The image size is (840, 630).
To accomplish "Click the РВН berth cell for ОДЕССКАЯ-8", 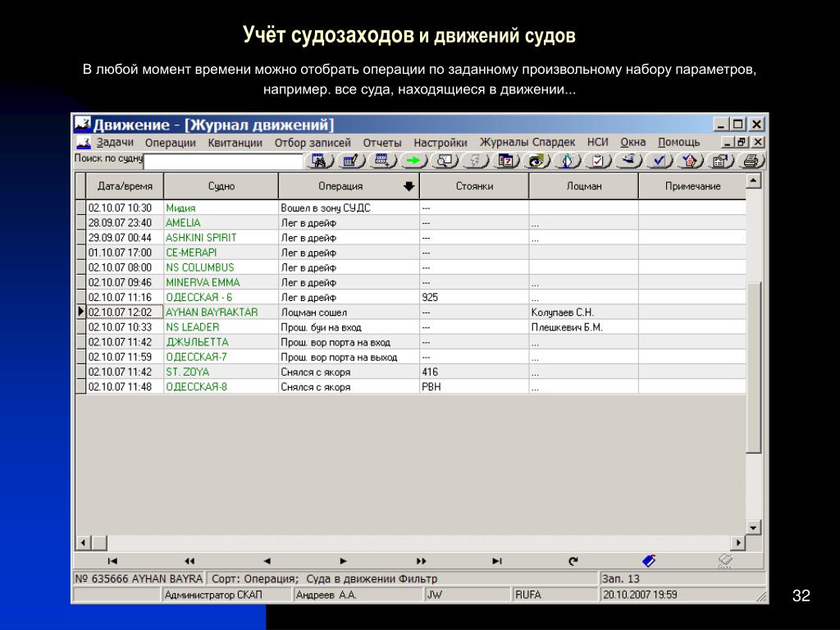I will [x=474, y=387].
